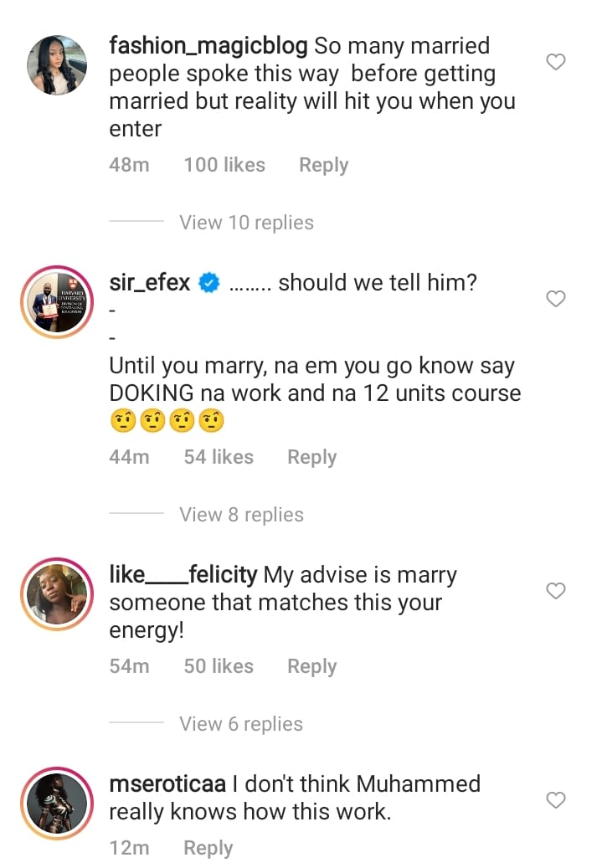The width and height of the screenshot is (602, 868).
Task: Reply to sir_efex's comment
Action: (x=311, y=457)
